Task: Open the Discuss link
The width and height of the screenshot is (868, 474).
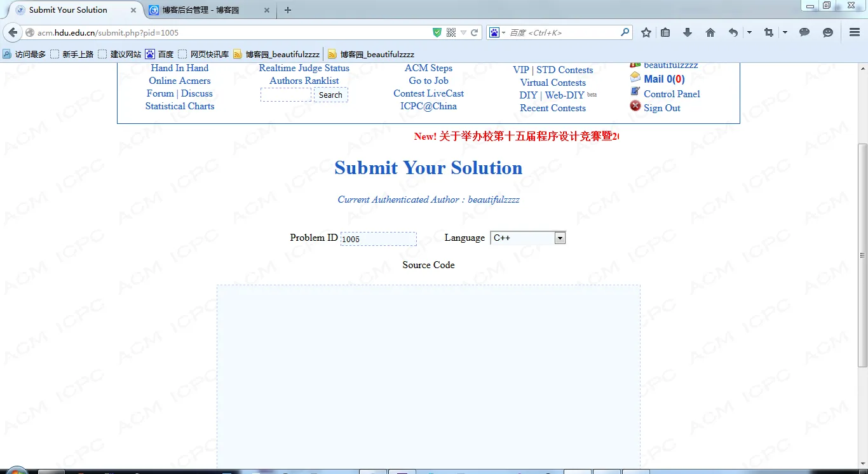Action: coord(197,93)
